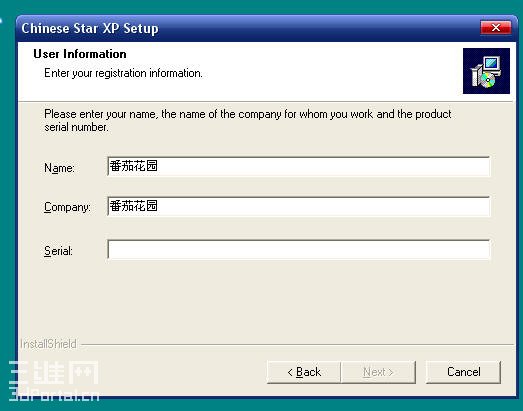523x411 pixels.
Task: Click the Company input field
Action: tap(299, 206)
